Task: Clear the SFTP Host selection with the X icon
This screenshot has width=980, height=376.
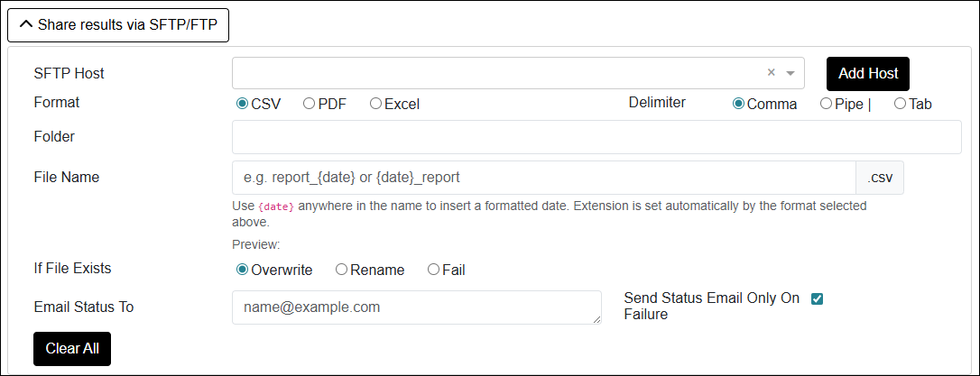Action: click(771, 73)
